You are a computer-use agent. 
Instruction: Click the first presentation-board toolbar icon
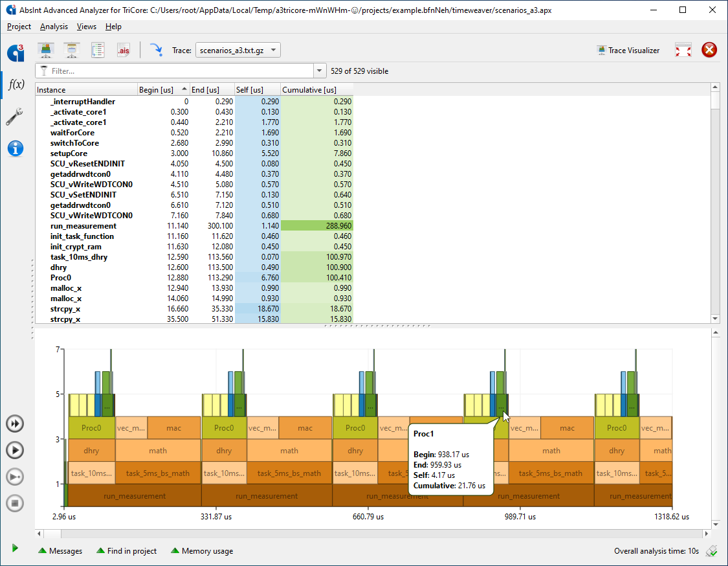(x=45, y=50)
